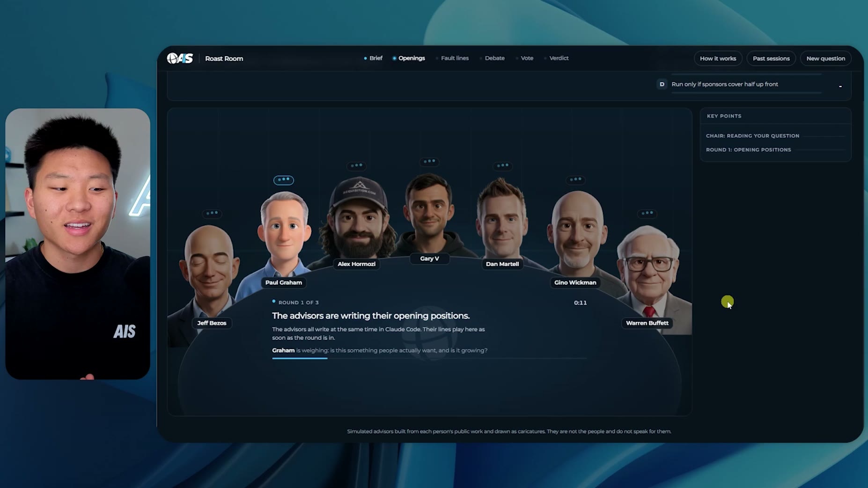Click the Gary V name label
Screen dimensions: 868x488
coord(429,259)
